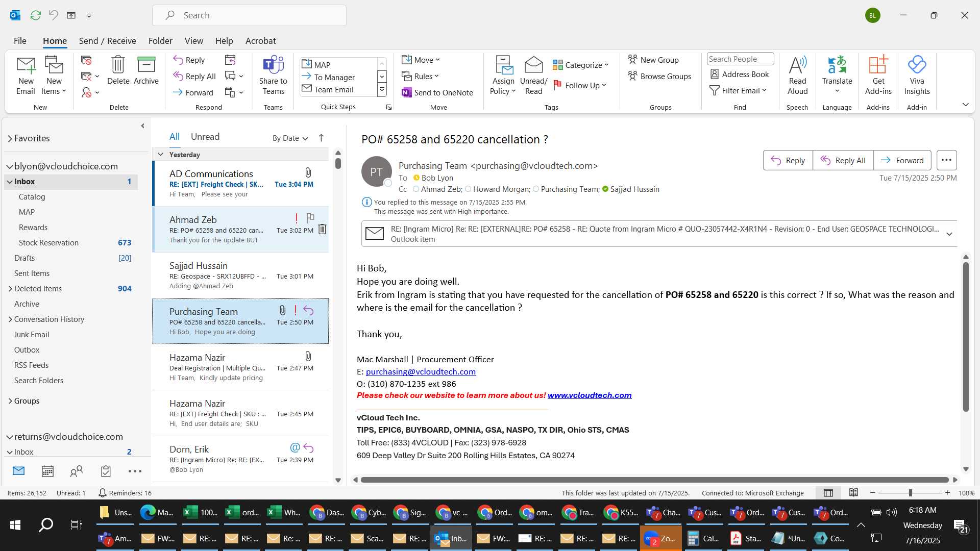Click zoom out minus button
Screen dimensions: 980x551
tap(872, 493)
